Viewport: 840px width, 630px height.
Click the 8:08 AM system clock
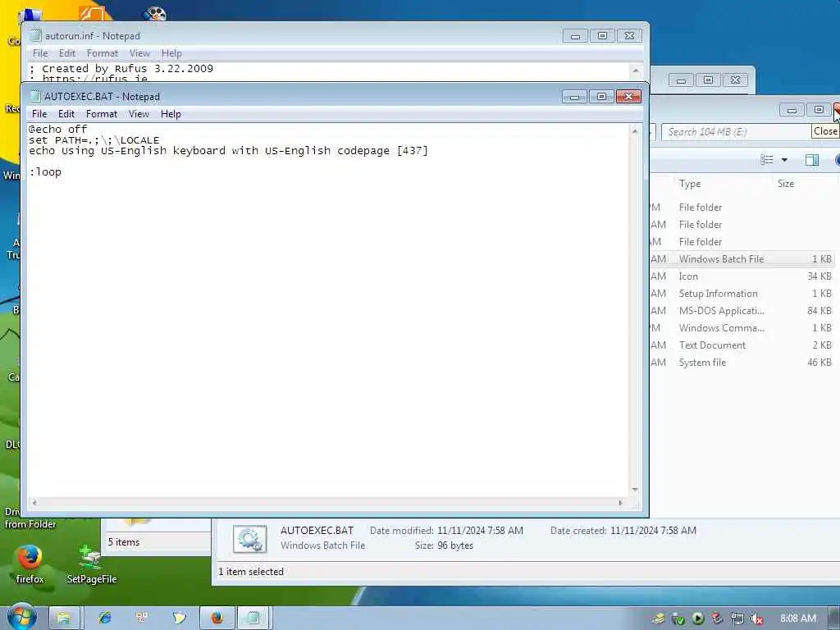(x=798, y=619)
